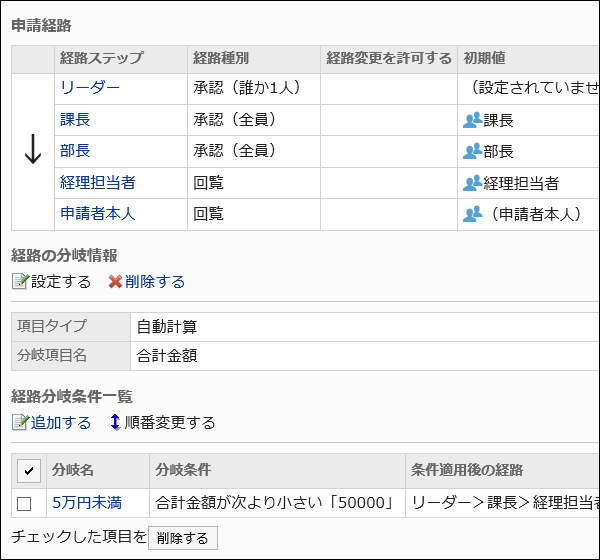This screenshot has height=560, width=600.
Task: Click the 合計金額が次より小さい「50000」 condition cell
Action: (277, 503)
